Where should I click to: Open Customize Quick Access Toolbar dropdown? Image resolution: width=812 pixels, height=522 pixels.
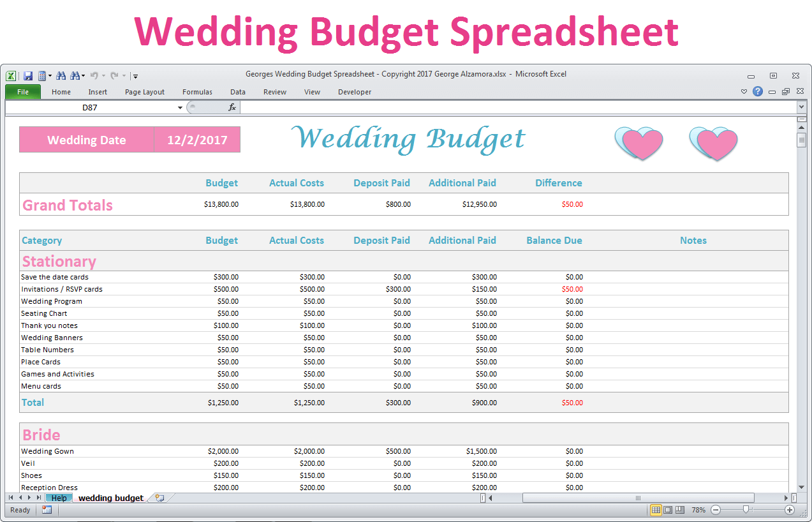(x=136, y=76)
